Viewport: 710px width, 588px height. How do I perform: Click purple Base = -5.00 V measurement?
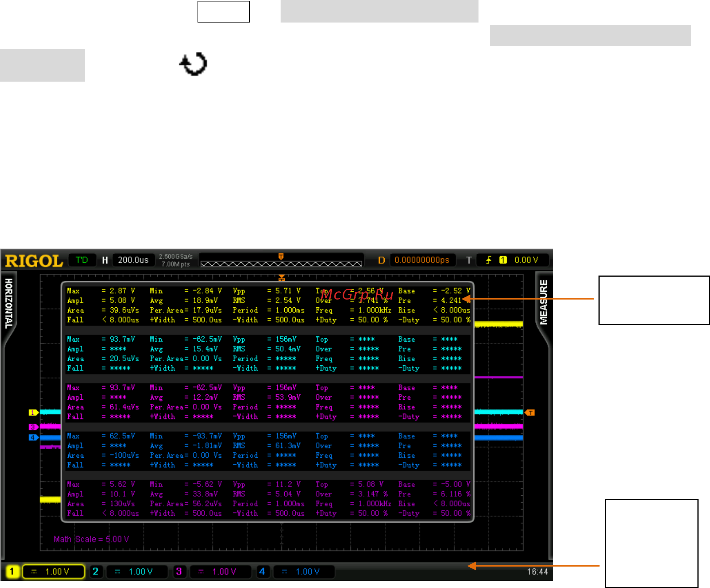[434, 485]
